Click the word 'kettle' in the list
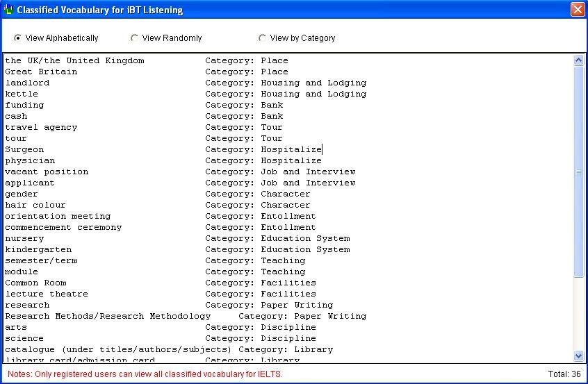Viewport: 588px width, 384px height. coord(22,94)
